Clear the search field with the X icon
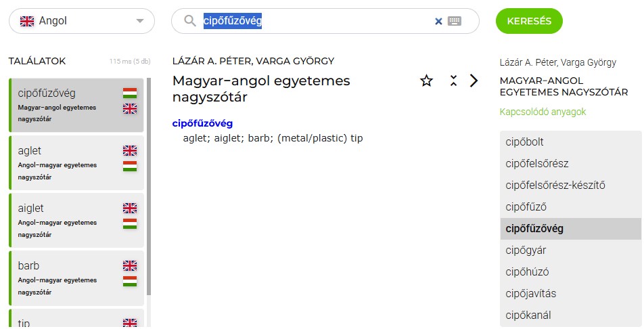Viewport: 644px width, 329px height. (x=438, y=21)
